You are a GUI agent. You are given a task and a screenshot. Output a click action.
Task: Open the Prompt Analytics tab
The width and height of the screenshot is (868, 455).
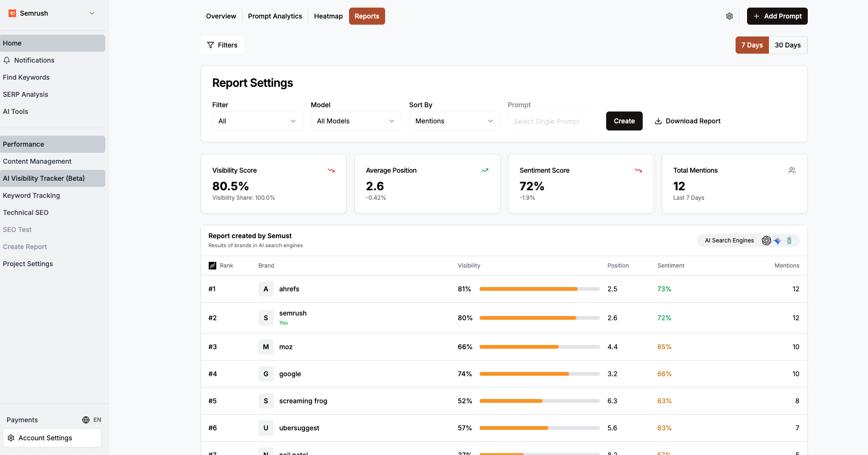(275, 16)
